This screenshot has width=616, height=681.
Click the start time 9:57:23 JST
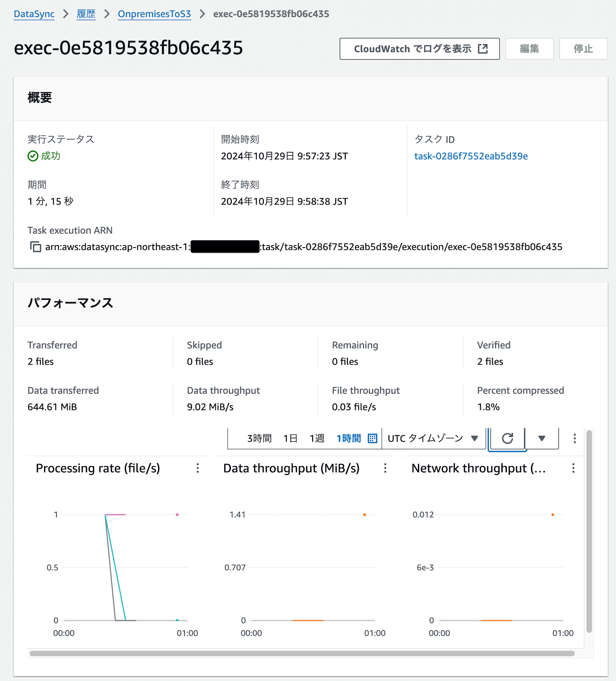(284, 156)
